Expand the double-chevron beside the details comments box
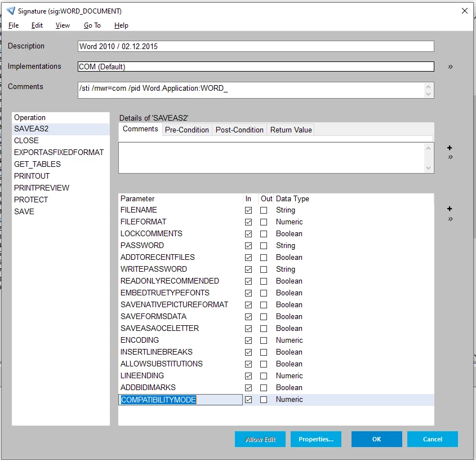The image size is (476, 460). click(x=450, y=157)
